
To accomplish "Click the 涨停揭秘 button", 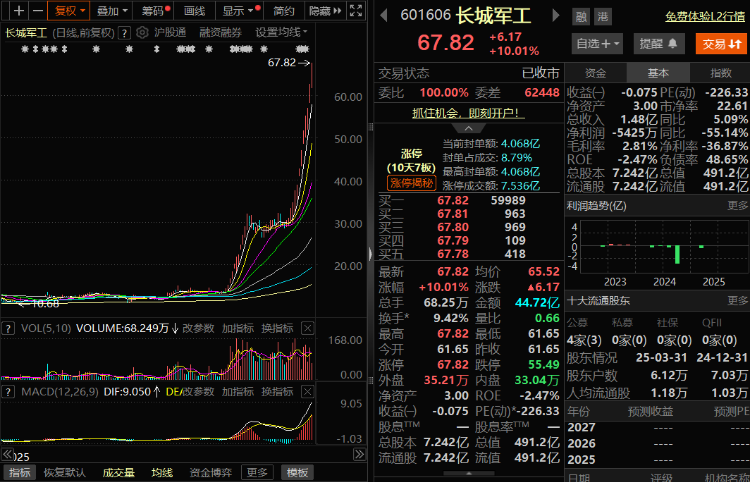I will coord(411,183).
